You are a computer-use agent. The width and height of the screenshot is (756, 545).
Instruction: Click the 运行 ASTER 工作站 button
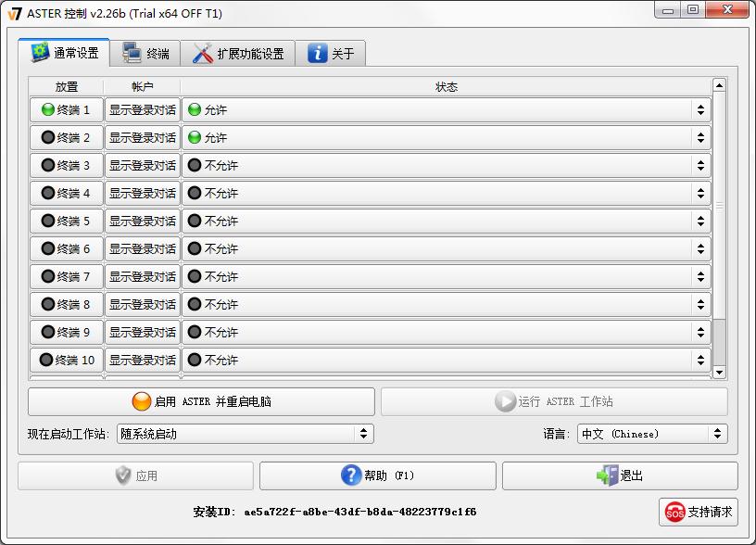pos(554,401)
